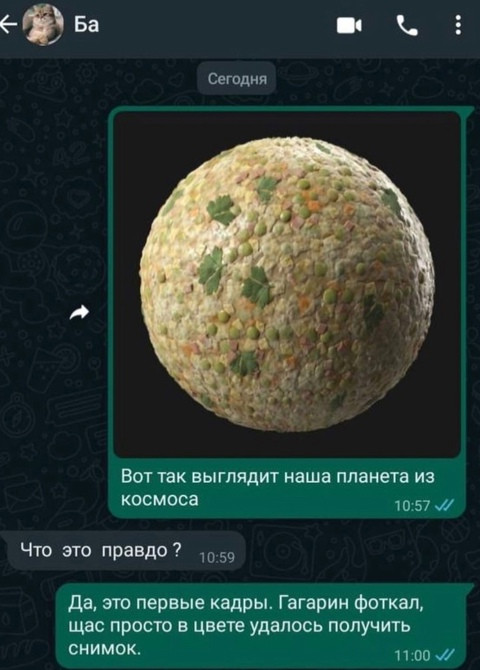
Task: Forward the planet image message
Action: (x=80, y=313)
